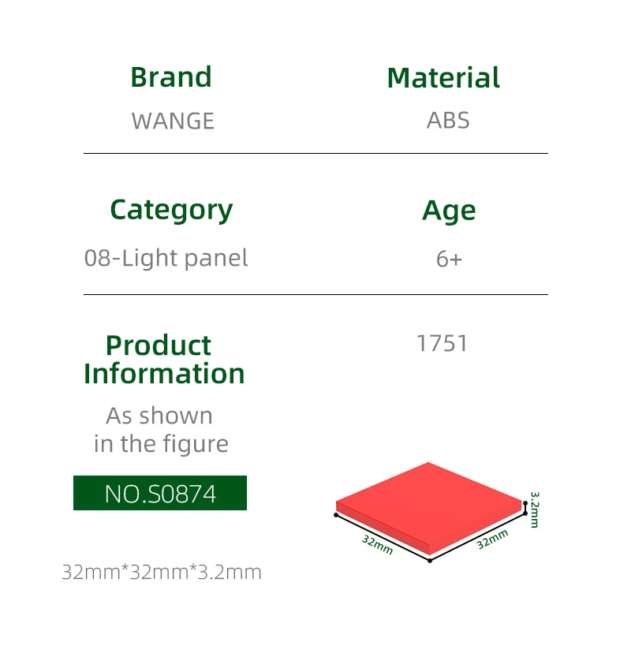Click the Brand heading
This screenshot has width=631, height=672.
click(x=171, y=77)
